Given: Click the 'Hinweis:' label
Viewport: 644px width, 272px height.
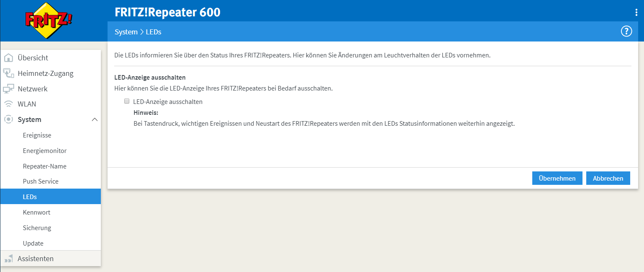Looking at the screenshot, I should point(146,113).
